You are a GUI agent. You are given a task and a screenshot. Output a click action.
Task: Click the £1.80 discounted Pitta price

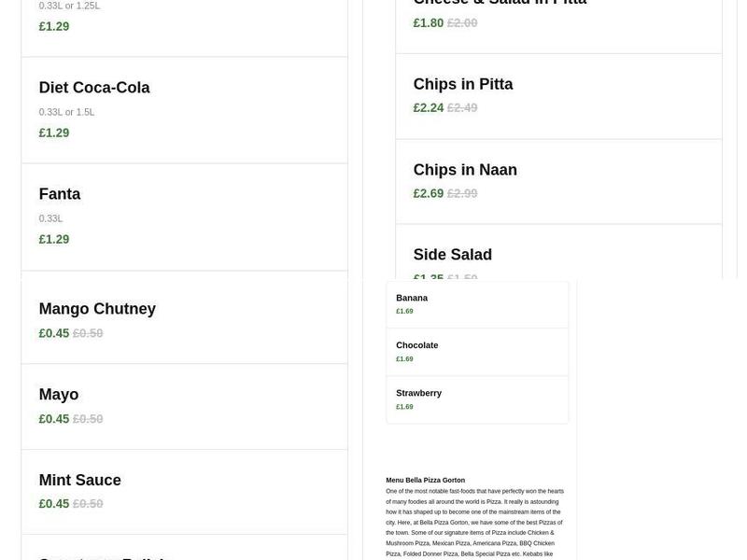(428, 21)
